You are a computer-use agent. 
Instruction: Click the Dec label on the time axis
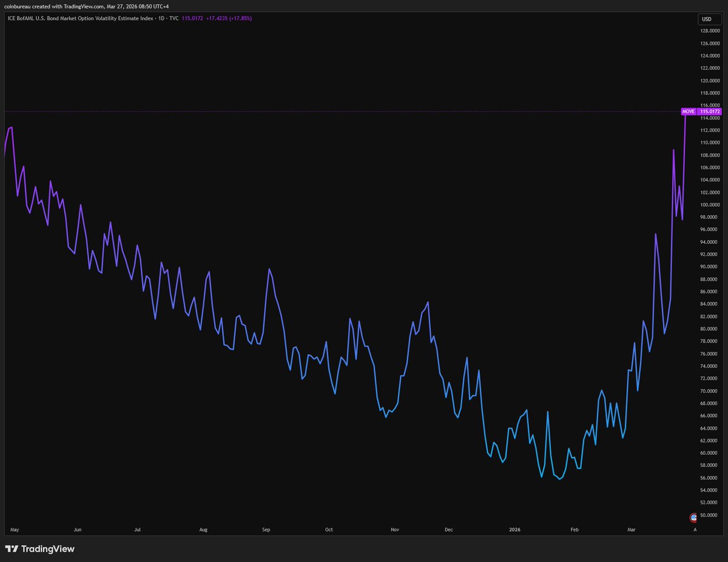(x=448, y=529)
